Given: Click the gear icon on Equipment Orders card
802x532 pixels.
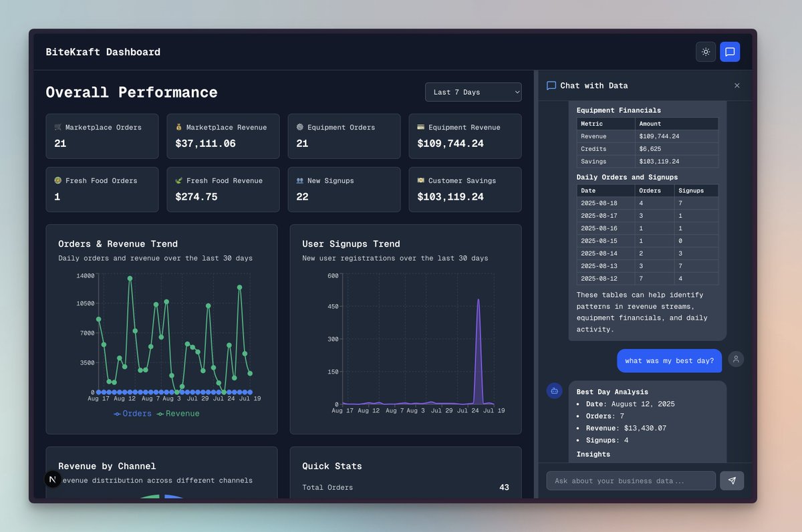Looking at the screenshot, I should coord(301,126).
